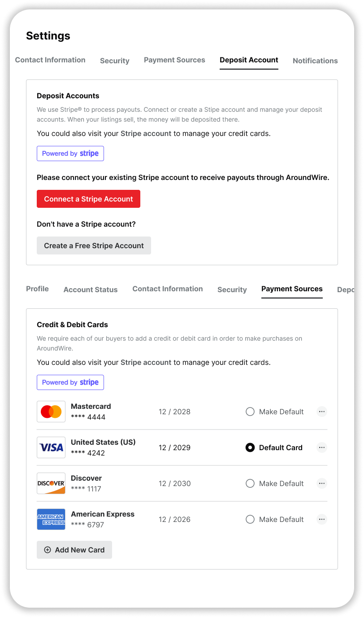Click the Visa card brand icon

(x=51, y=447)
